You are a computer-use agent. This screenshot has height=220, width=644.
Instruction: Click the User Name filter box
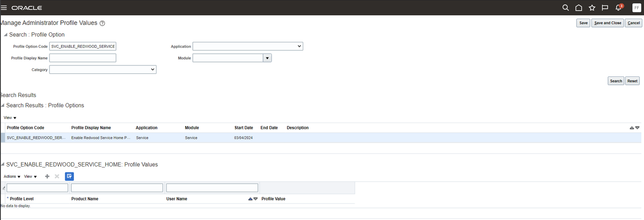coord(212,188)
